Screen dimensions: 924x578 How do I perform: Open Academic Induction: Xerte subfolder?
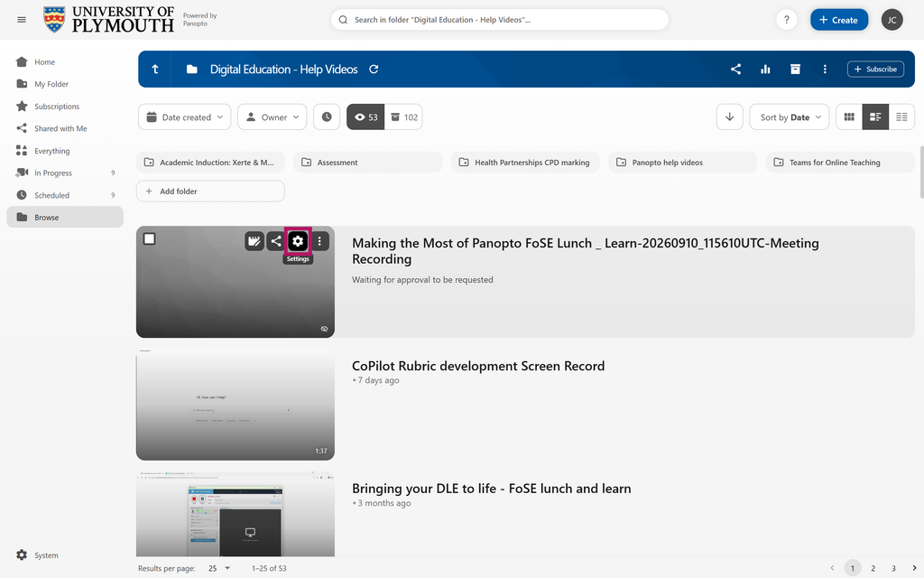point(210,163)
